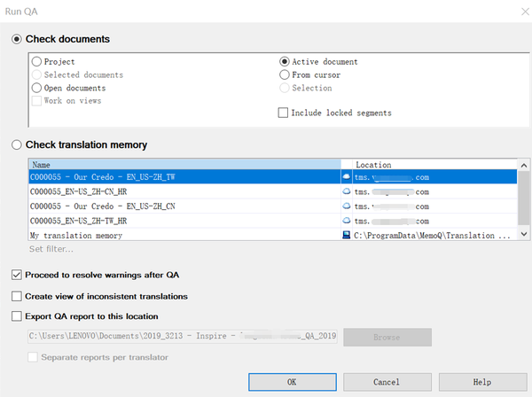532x397 pixels.
Task: Select Check translation memory option
Action: 17,144
